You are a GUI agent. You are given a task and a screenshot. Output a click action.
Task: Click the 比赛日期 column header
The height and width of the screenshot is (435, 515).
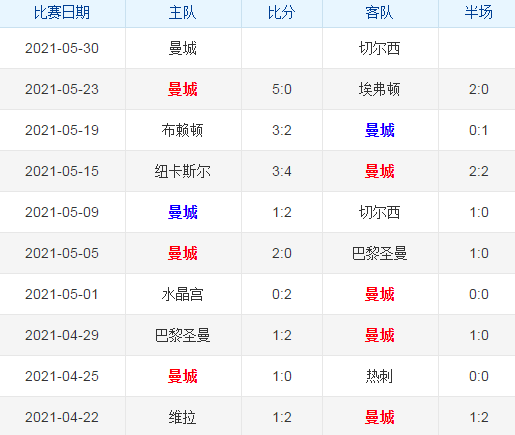[62, 13]
